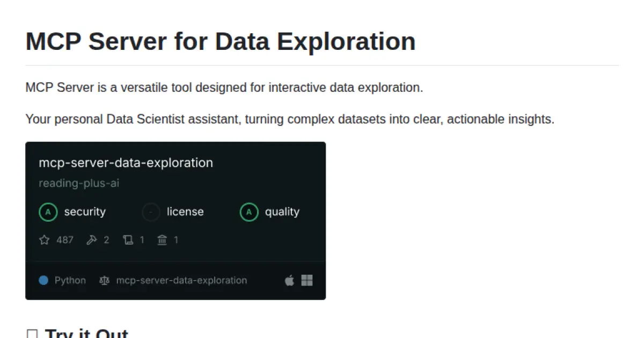Click the Apple platform logo on the card
The width and height of the screenshot is (644, 338).
289,280
